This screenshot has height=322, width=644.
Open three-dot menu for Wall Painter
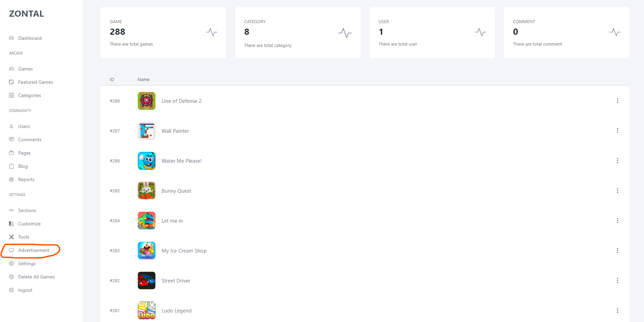[617, 131]
